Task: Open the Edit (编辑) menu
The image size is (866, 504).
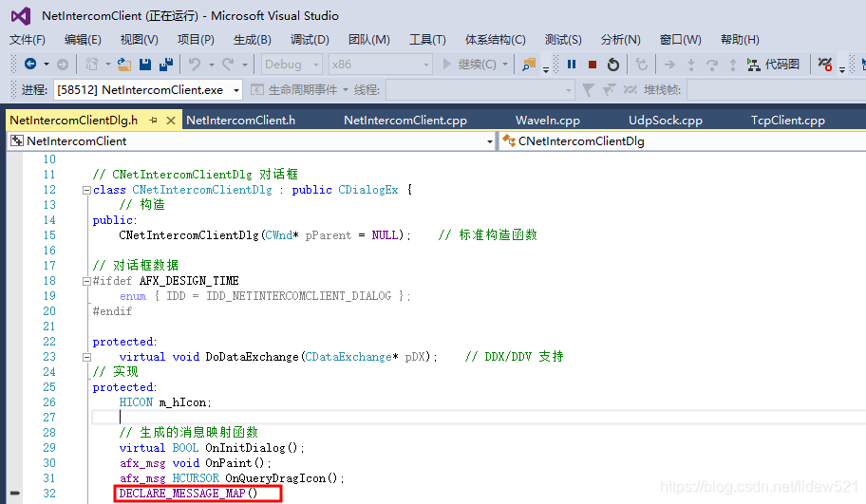Action: (x=83, y=40)
